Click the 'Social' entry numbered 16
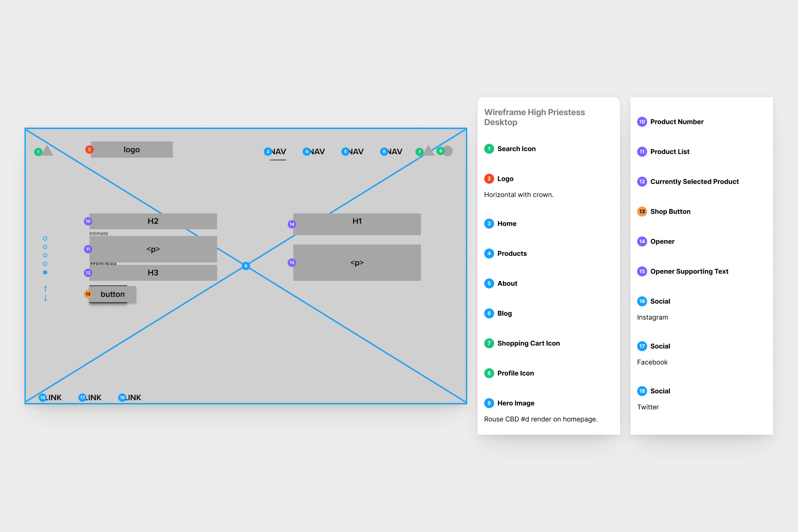Screen dimensions: 798x532 click(x=660, y=301)
